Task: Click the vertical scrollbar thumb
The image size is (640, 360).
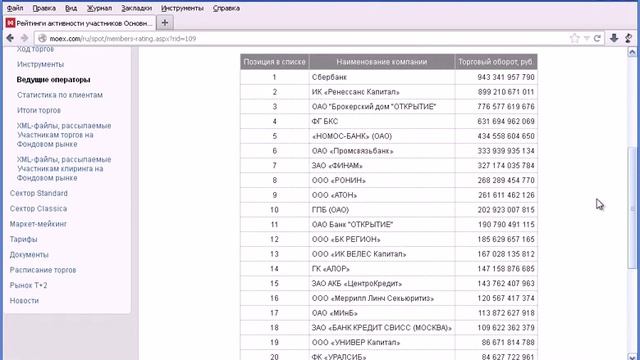Action: tap(632, 207)
